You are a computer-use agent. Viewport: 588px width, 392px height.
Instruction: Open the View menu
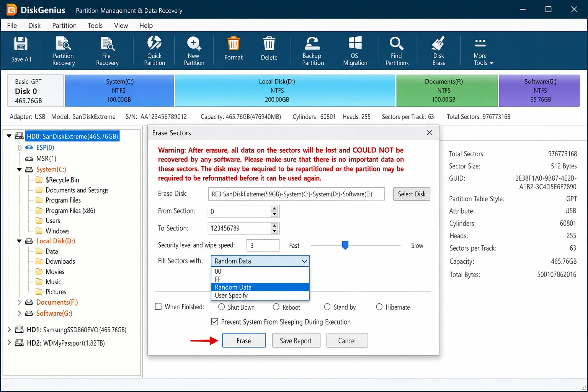(x=121, y=25)
